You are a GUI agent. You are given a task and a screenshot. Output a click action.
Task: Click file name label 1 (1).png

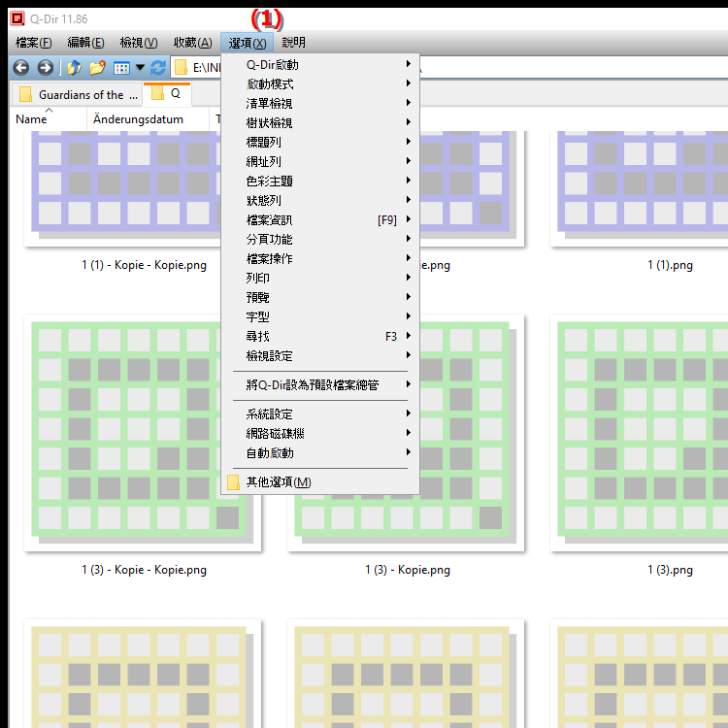click(x=670, y=265)
